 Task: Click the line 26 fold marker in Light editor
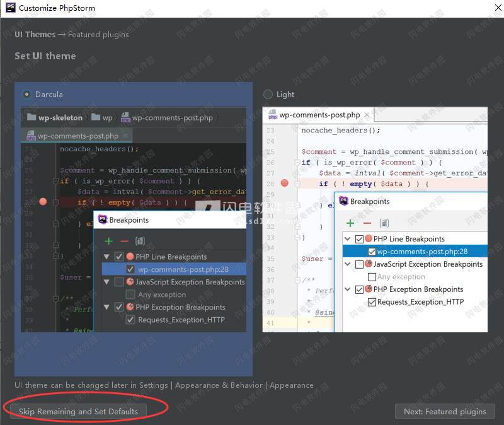point(297,163)
